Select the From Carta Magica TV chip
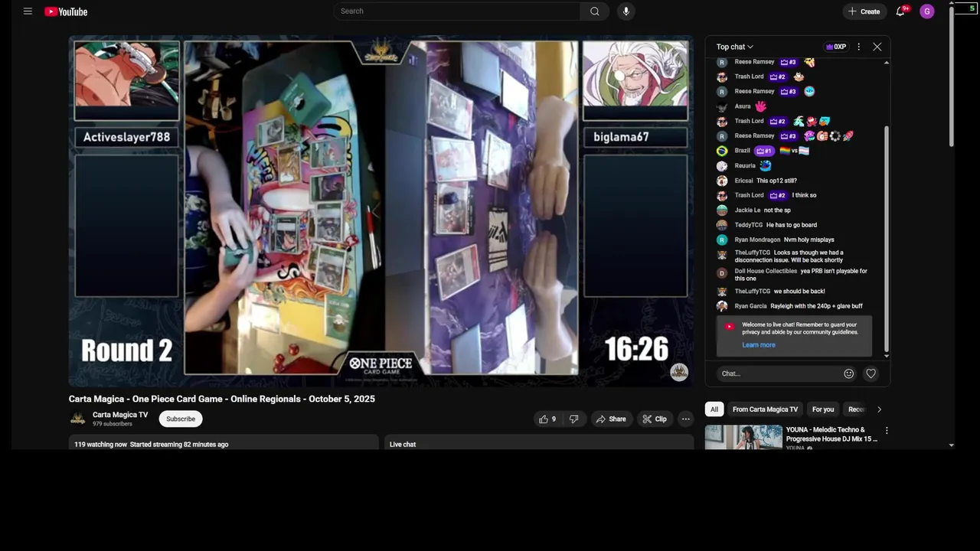 coord(765,409)
